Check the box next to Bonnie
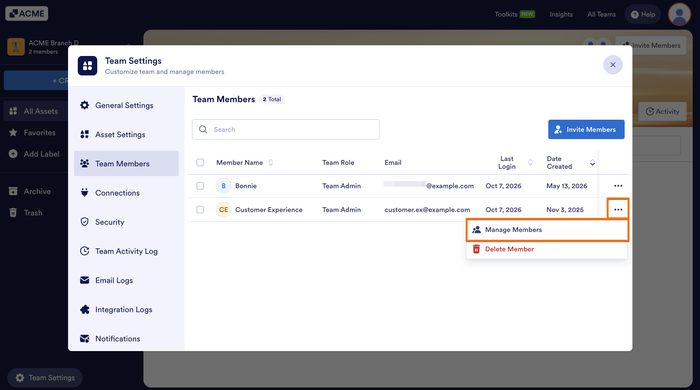Screen dimensions: 700x390 [x=200, y=186]
